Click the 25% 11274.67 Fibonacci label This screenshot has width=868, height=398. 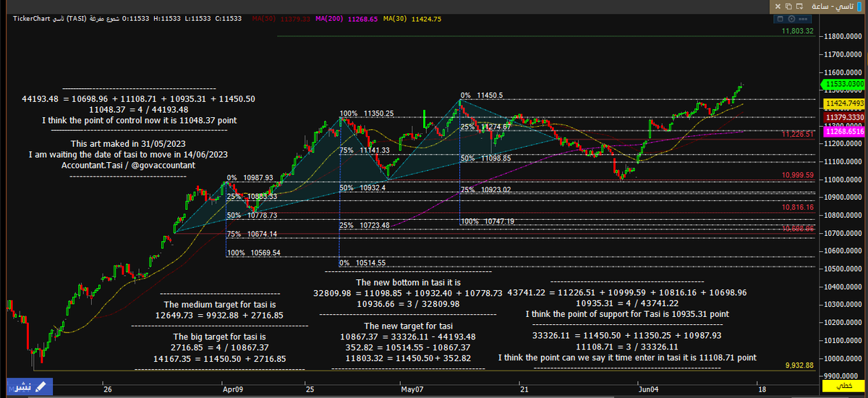tap(486, 127)
